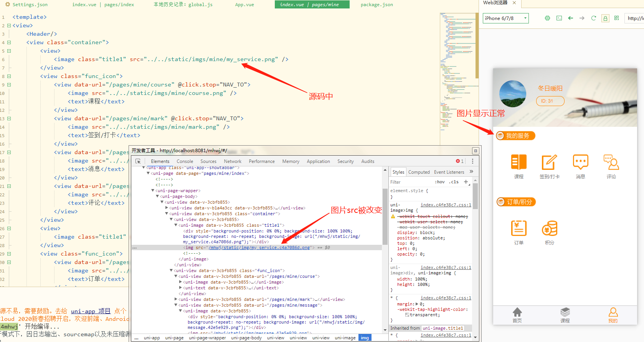Fold line 4 container view in editor
The image size is (644, 342).
[x=9, y=43]
